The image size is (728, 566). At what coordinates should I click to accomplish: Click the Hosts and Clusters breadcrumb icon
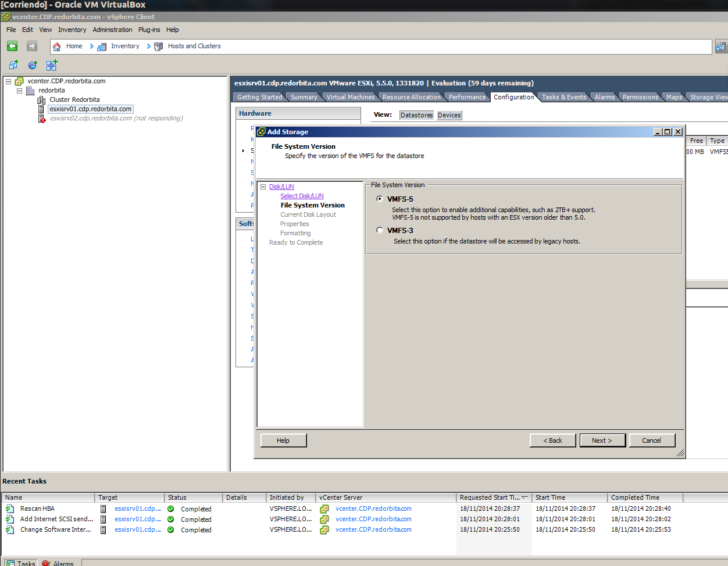tap(158, 46)
